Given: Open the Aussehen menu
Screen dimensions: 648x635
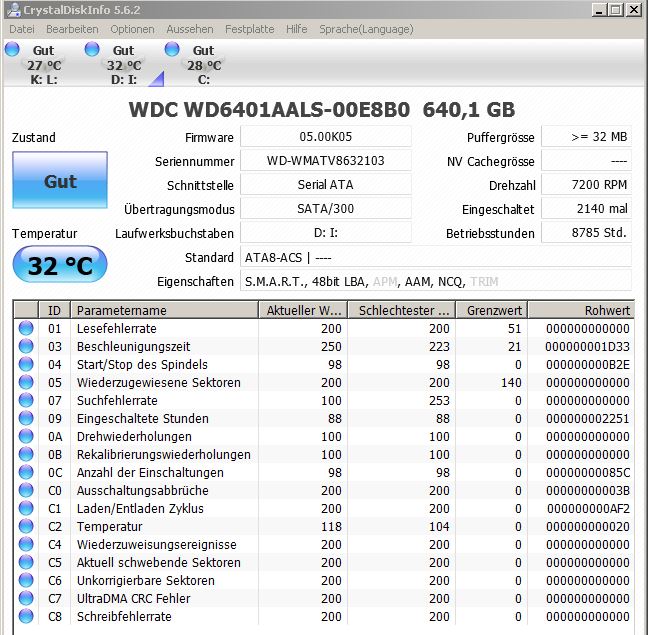Looking at the screenshot, I should coord(190,29).
